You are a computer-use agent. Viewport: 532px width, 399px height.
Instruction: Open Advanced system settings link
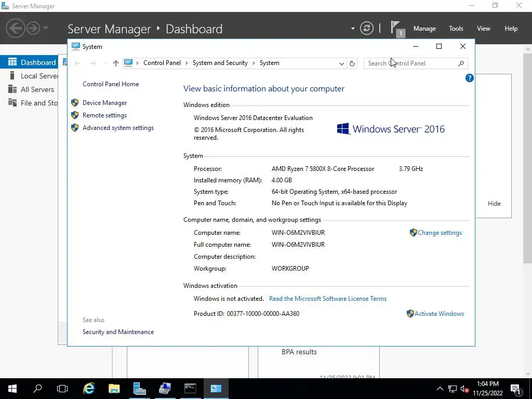coord(118,128)
